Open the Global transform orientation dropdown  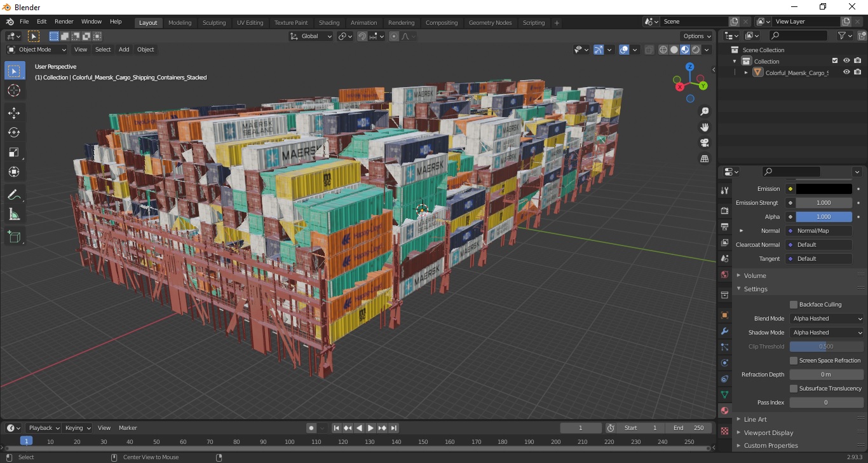point(311,36)
